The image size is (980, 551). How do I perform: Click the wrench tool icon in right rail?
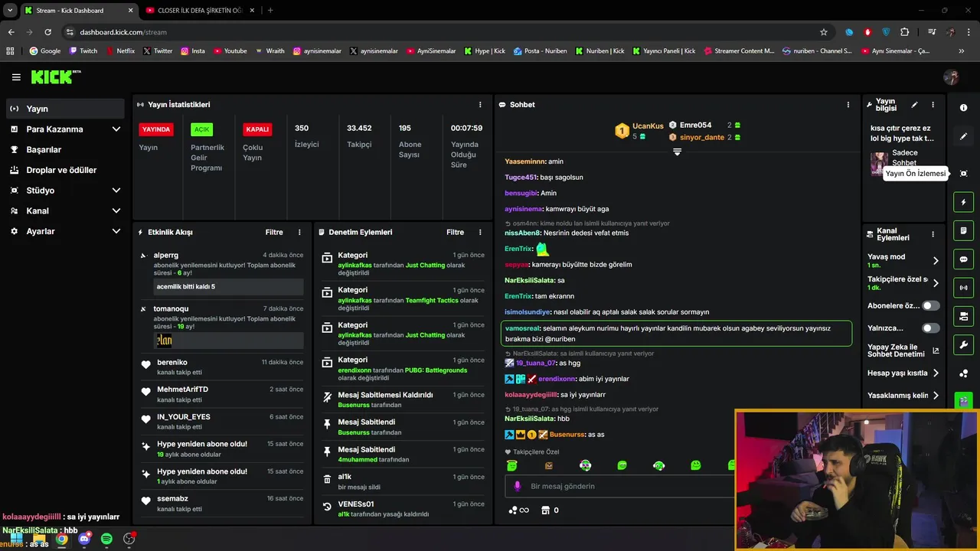(x=964, y=344)
